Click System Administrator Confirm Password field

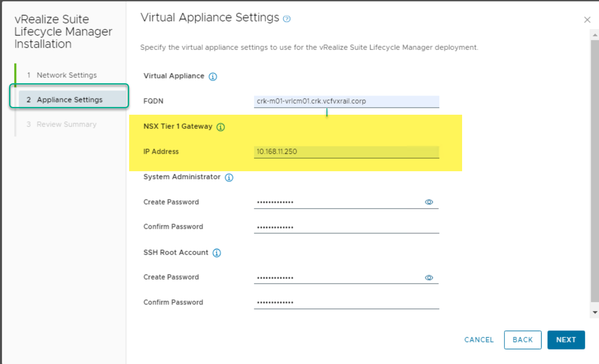(x=346, y=227)
